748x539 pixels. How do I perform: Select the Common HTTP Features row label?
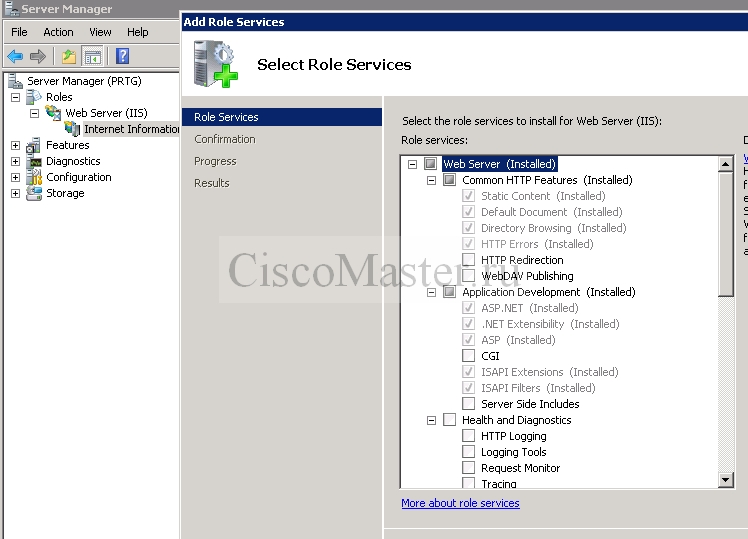point(547,180)
